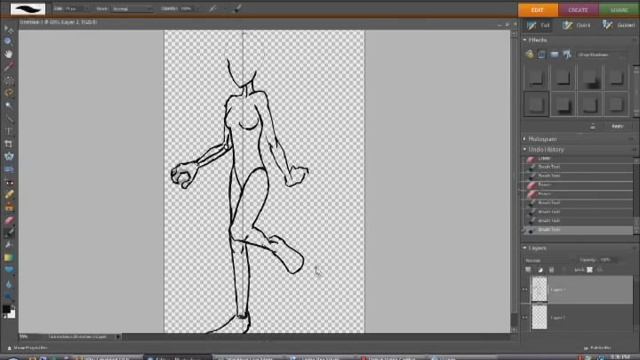Switch to Guided edit mode
Viewport: 640px width, 360px height.
[619, 25]
